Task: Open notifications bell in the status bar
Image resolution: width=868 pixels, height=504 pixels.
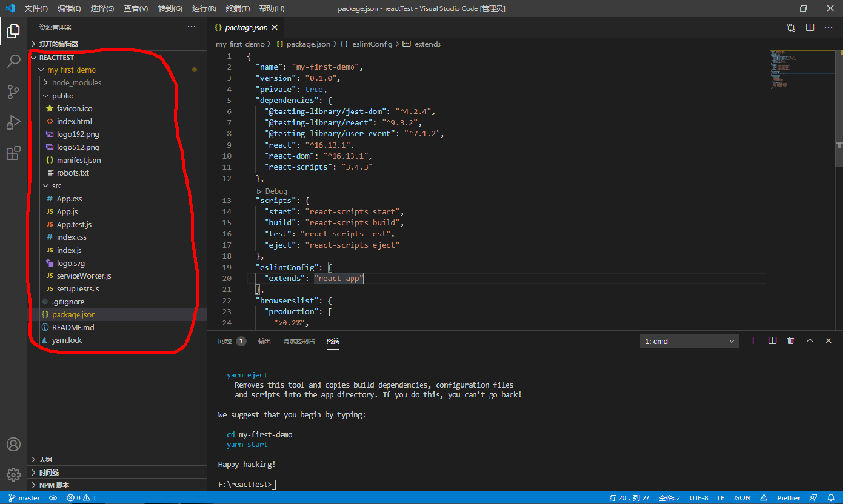Action: [x=831, y=498]
